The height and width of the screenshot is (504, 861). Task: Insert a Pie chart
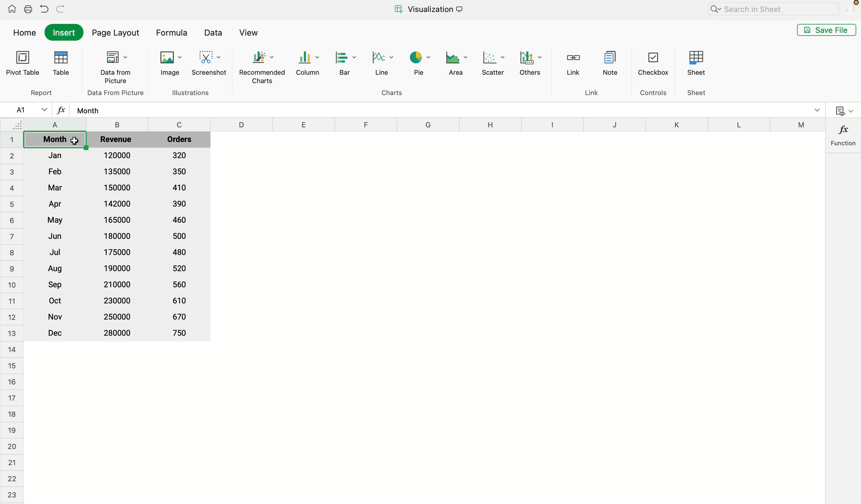pyautogui.click(x=416, y=58)
